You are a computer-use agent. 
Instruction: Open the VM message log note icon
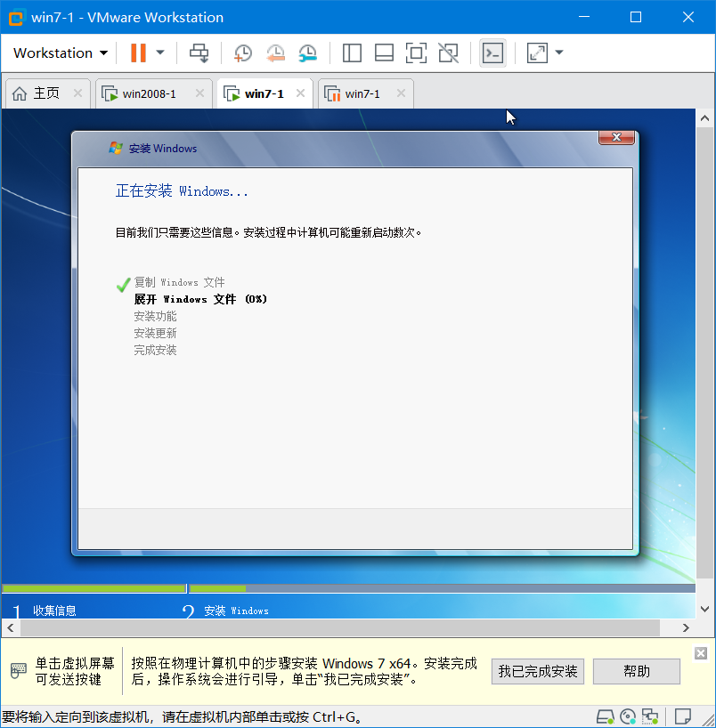coord(681,716)
